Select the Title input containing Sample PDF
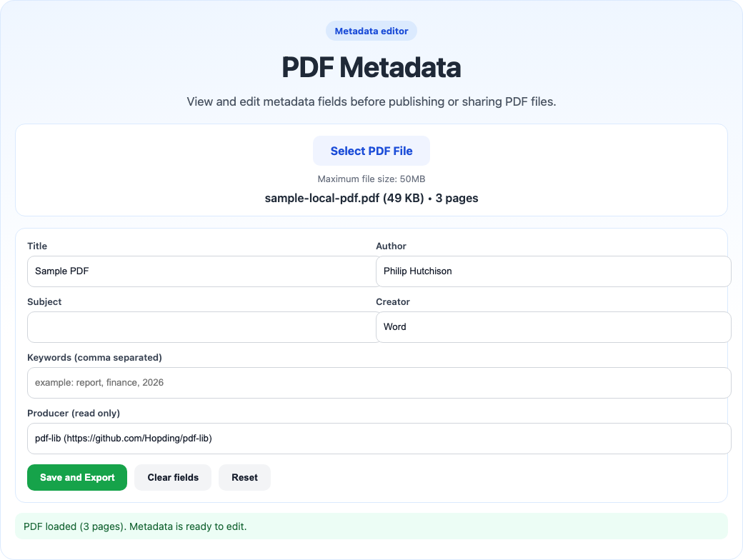Viewport: 743px width, 560px height. [200, 271]
